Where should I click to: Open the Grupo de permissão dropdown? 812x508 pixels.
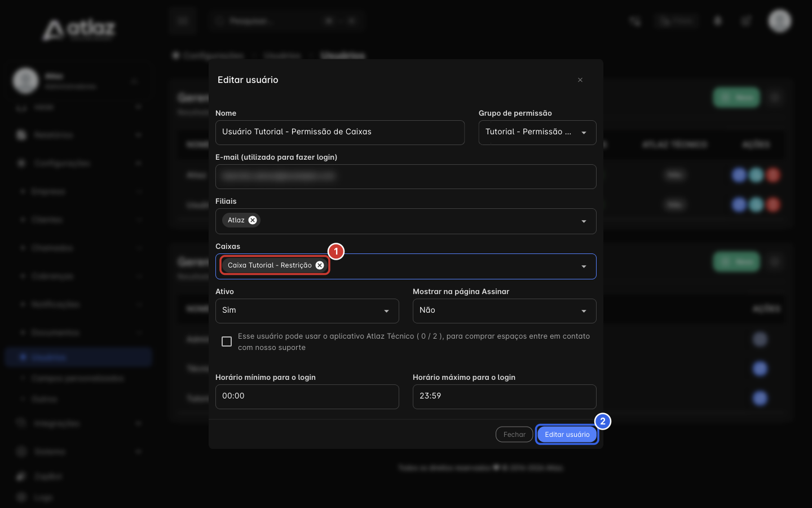click(537, 133)
